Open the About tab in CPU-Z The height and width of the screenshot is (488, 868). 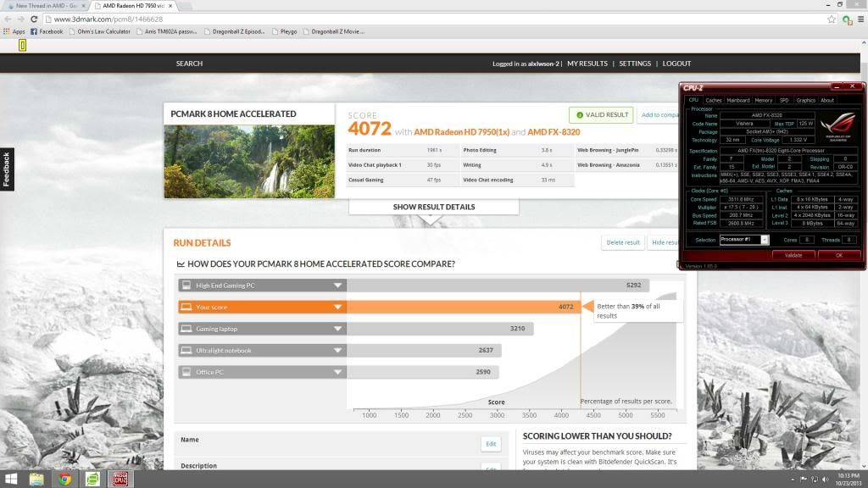click(x=827, y=100)
